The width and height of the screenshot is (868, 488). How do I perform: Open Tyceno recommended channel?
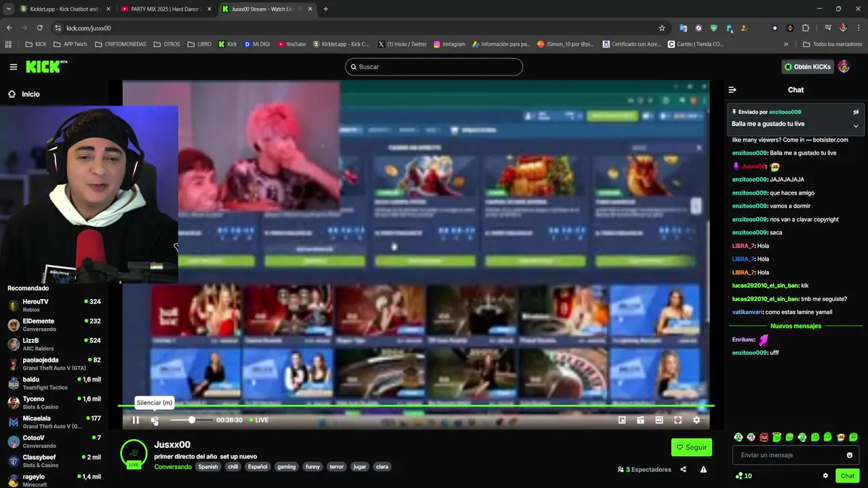pos(54,403)
